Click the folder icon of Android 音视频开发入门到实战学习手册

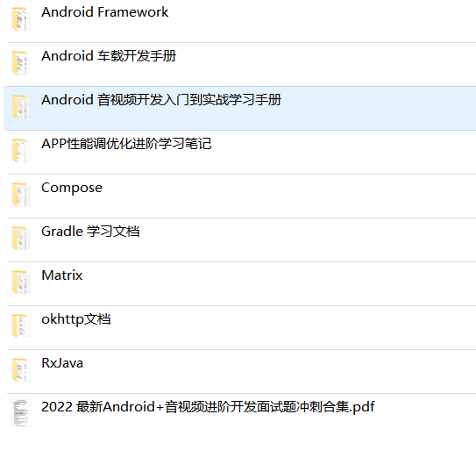[x=21, y=107]
